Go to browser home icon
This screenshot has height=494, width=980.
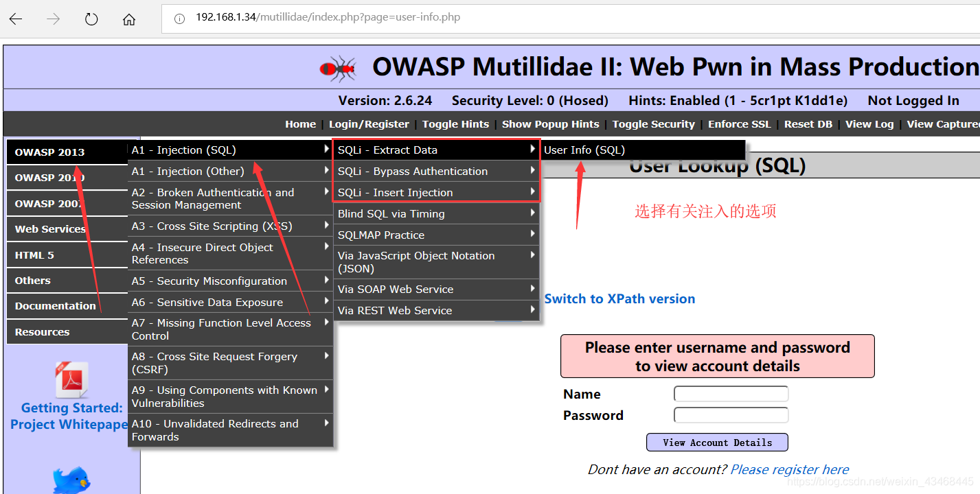tap(129, 19)
